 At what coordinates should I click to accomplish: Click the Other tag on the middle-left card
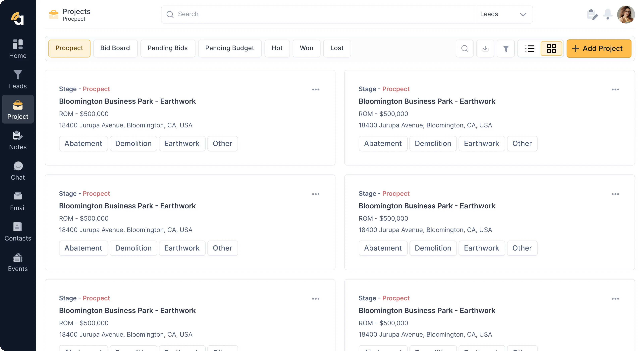(223, 248)
